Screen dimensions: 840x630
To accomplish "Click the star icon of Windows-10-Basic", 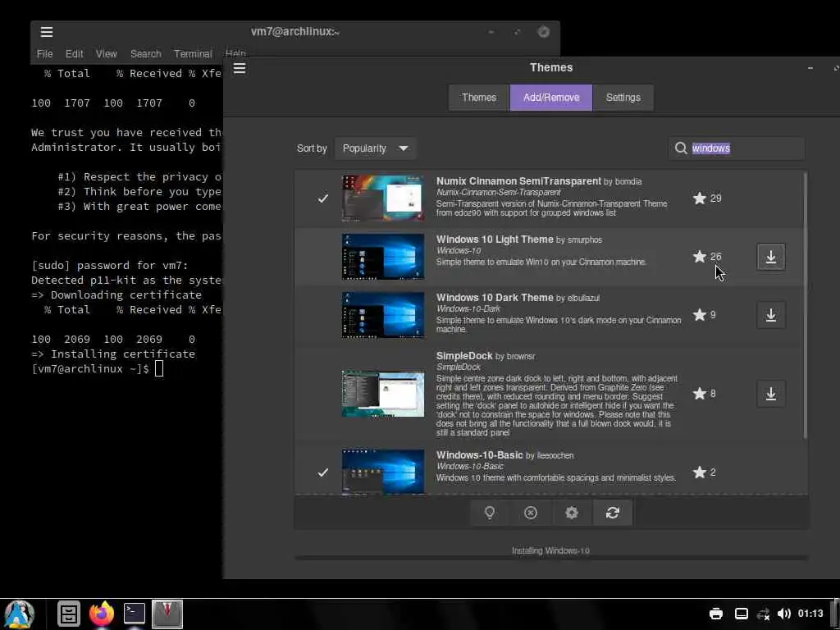I will (700, 472).
